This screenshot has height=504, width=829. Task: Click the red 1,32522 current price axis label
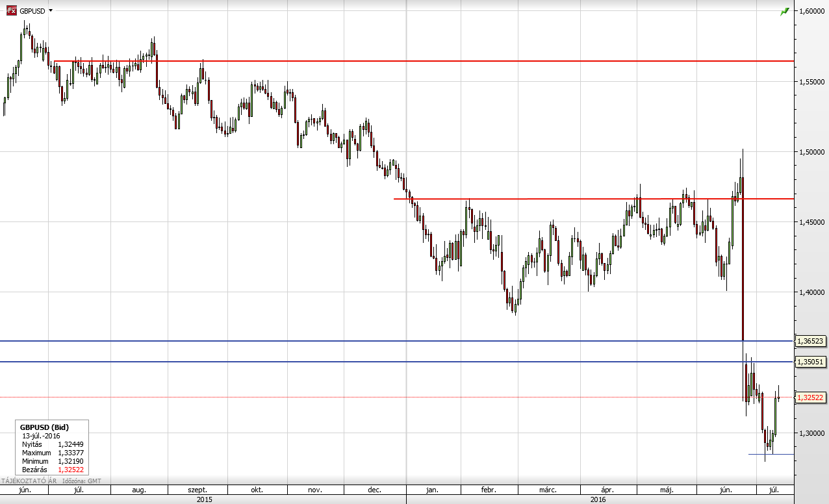[x=811, y=397]
